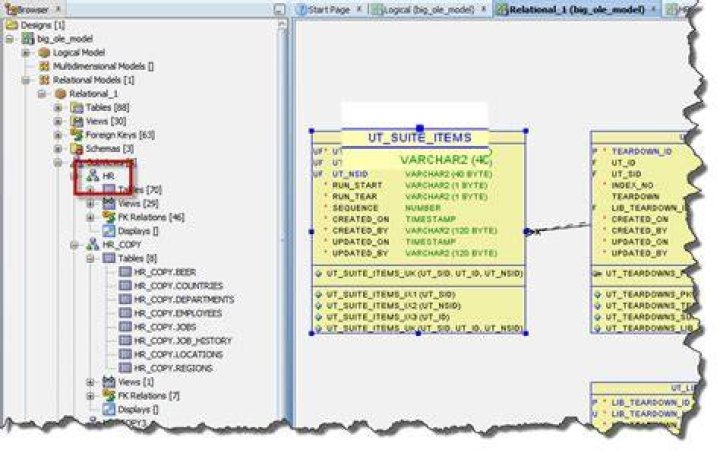Click the Multidimensional Models icon
Image resolution: width=720 pixels, height=453 pixels.
[x=44, y=66]
